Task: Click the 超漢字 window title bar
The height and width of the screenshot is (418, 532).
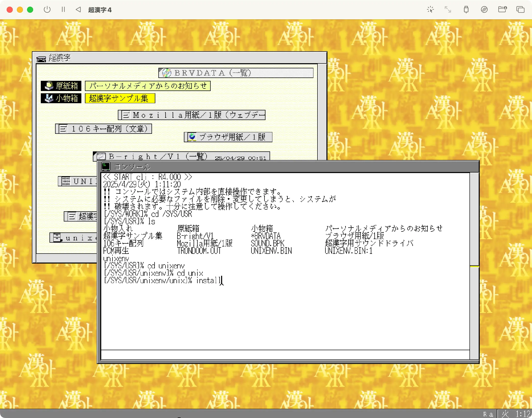Action: (x=180, y=58)
